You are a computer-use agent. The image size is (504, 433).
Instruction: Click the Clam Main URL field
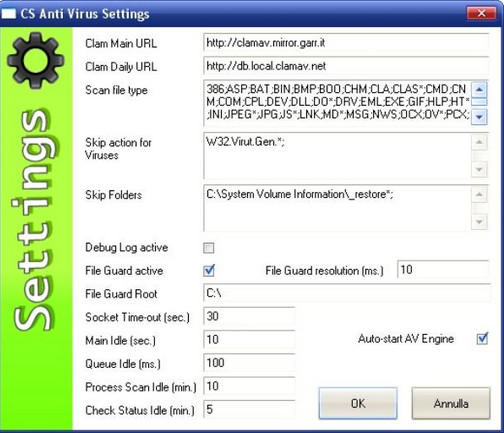(346, 43)
